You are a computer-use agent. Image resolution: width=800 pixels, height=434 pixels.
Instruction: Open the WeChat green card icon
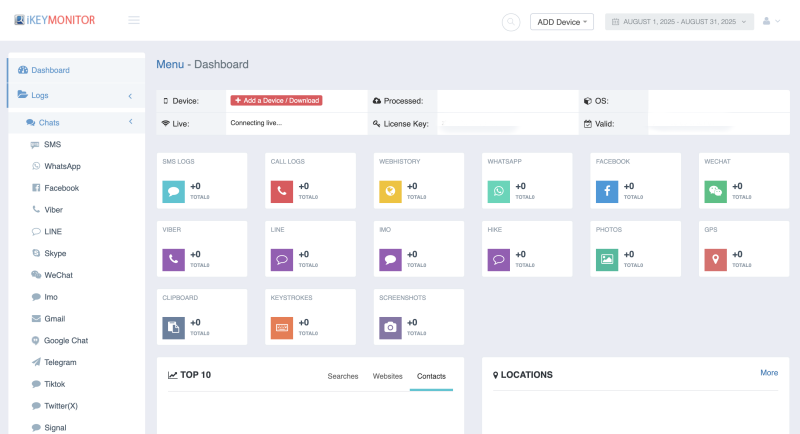[x=715, y=192]
